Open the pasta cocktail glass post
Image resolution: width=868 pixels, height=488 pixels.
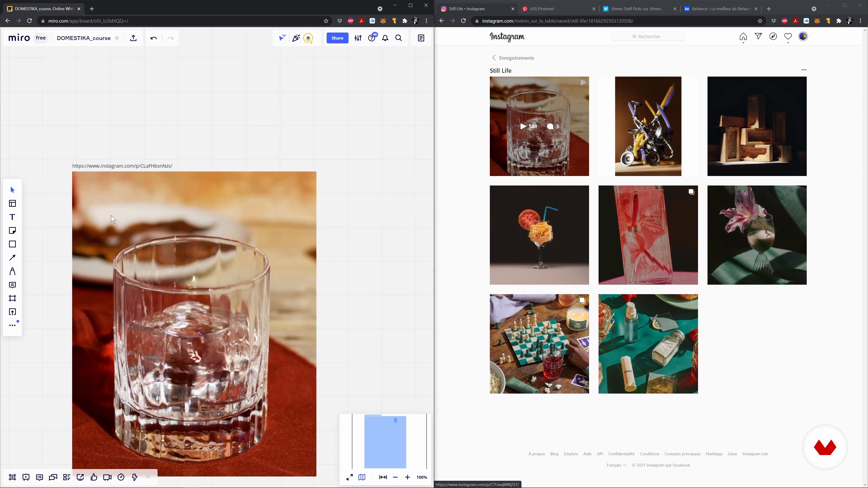point(539,235)
